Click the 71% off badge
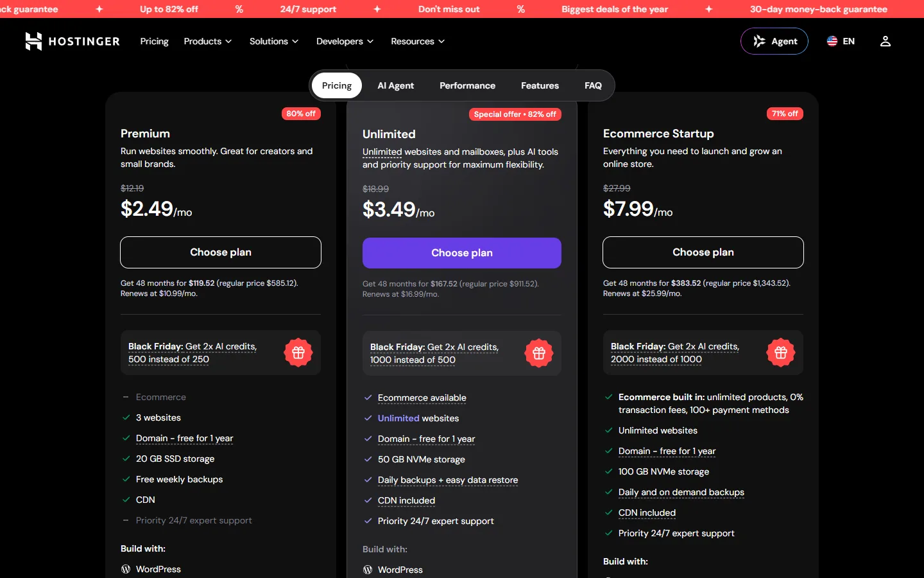Viewport: 924px width, 578px height. tap(785, 114)
